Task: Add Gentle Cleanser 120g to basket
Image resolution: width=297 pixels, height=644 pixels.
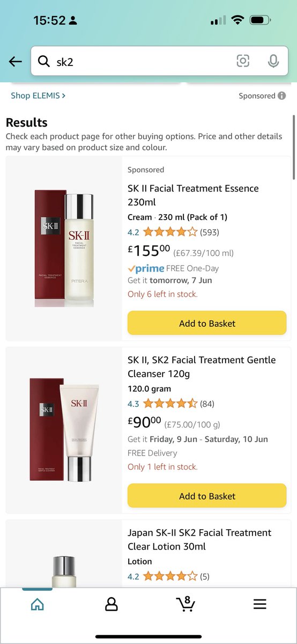Action: tap(207, 496)
